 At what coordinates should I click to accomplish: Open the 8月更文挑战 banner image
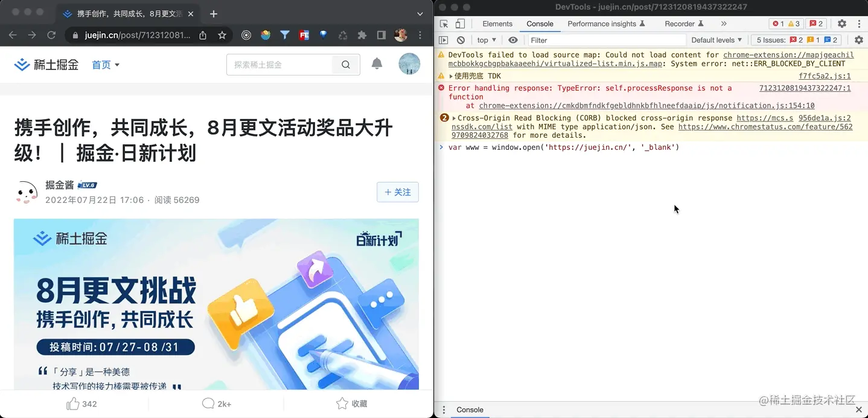(x=216, y=304)
